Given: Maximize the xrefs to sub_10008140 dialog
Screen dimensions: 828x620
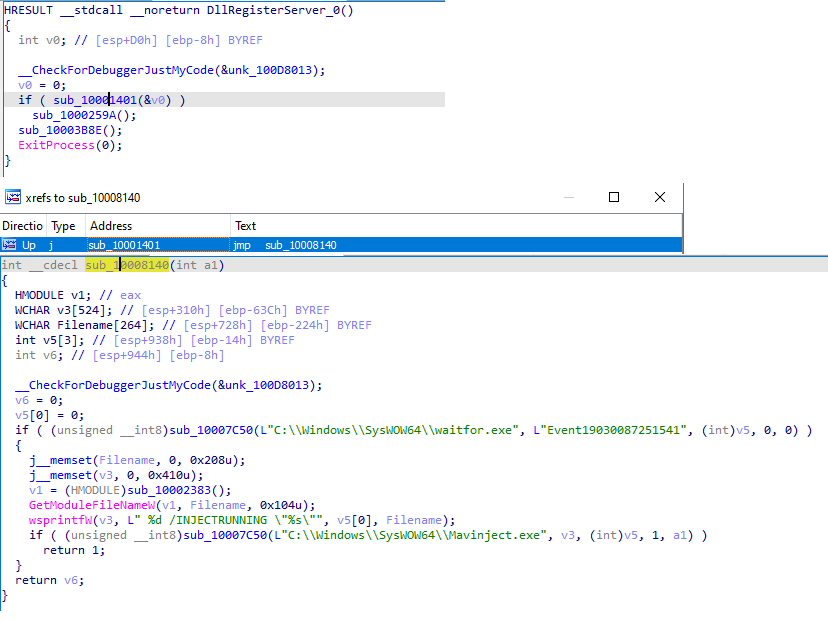Looking at the screenshot, I should [x=614, y=197].
